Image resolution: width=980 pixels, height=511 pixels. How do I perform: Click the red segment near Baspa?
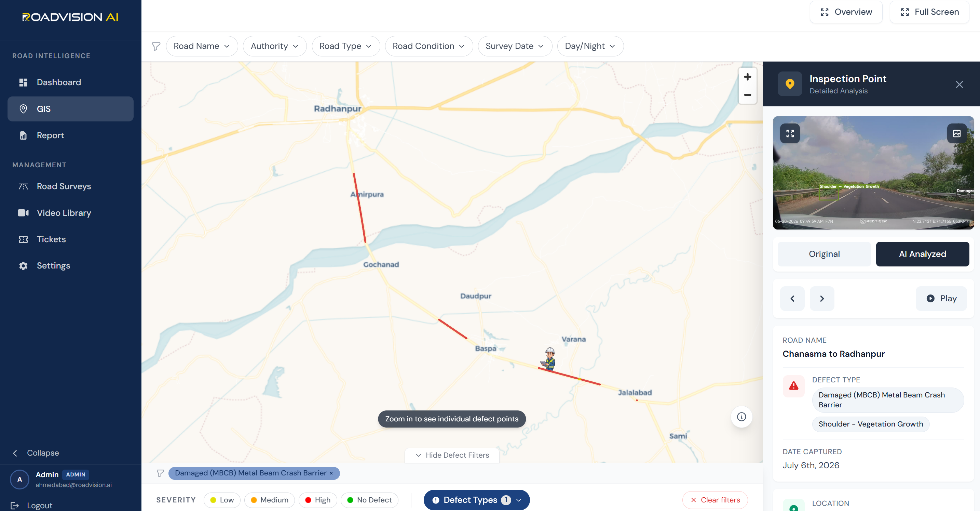click(x=452, y=329)
